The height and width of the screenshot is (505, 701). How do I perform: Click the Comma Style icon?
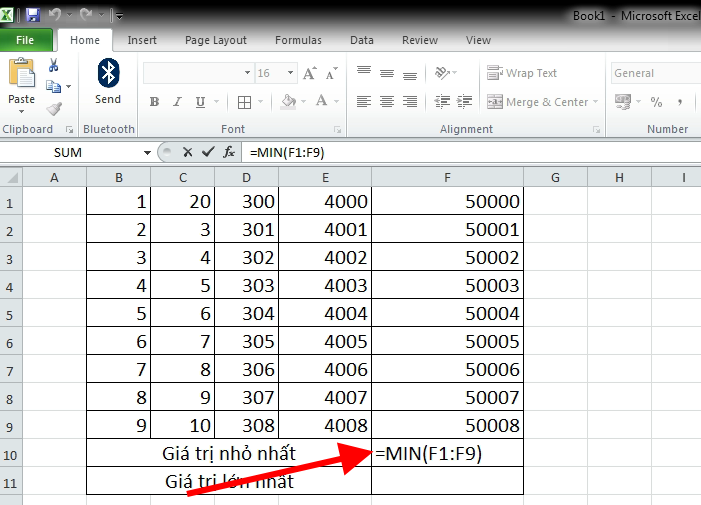click(x=680, y=102)
